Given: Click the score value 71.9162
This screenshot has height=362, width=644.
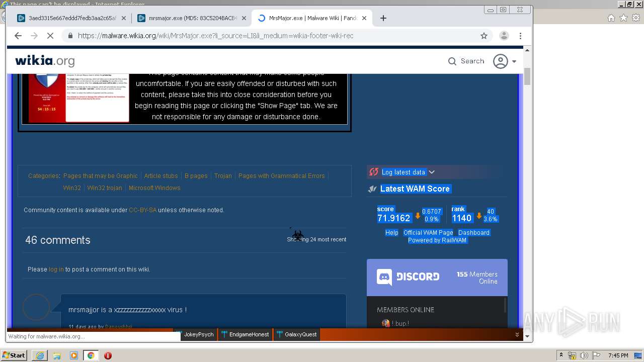Looking at the screenshot, I should coord(394,218).
